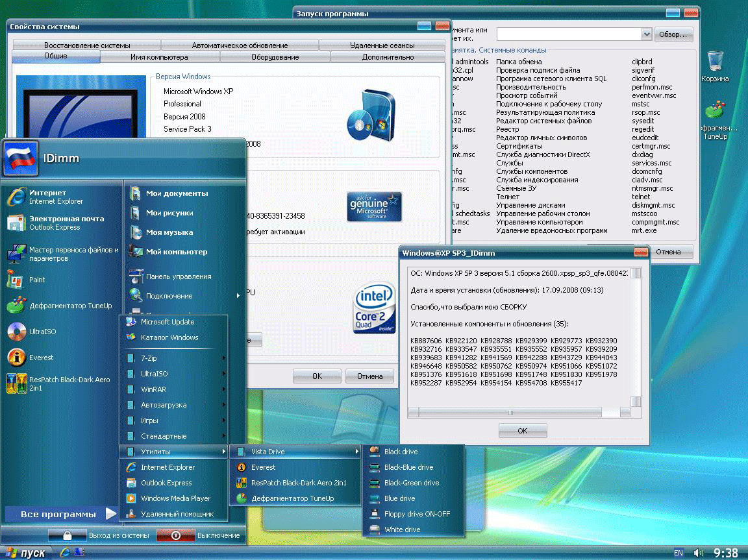Viewport: 748px width, 560px height.
Task: Click the Выход из системы button
Action: 100,535
